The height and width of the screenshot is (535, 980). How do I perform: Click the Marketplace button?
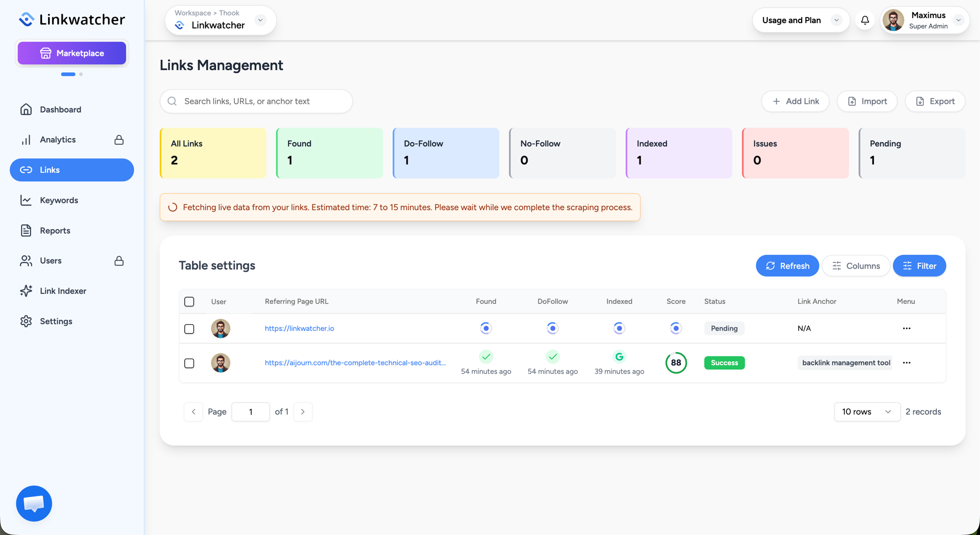(72, 53)
